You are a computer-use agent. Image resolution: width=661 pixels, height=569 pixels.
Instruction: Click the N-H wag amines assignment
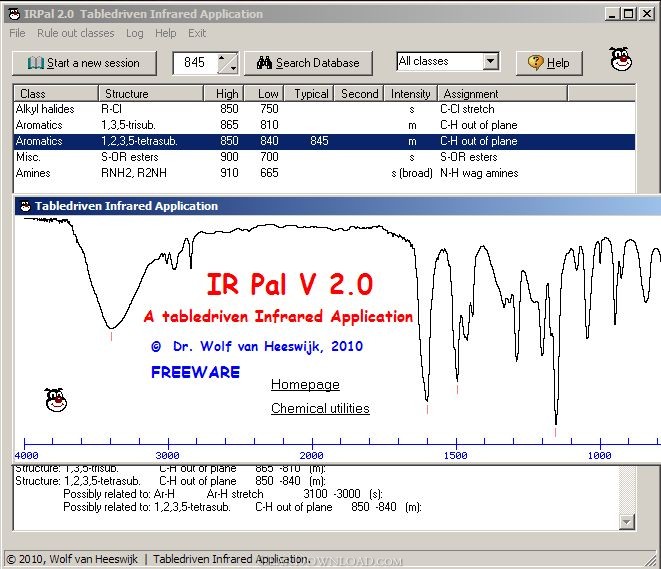pos(479,173)
